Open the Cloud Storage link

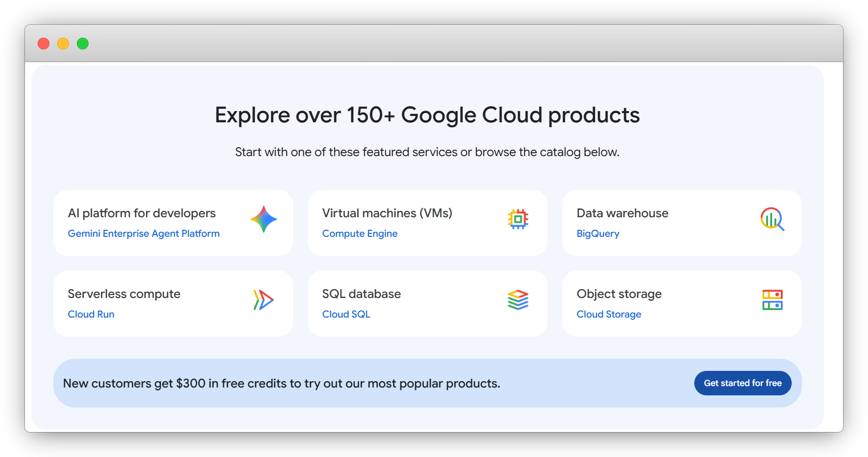(x=609, y=314)
